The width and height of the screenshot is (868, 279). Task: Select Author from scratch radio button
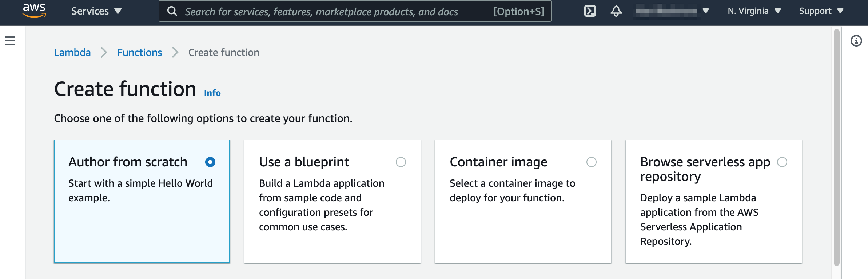210,162
